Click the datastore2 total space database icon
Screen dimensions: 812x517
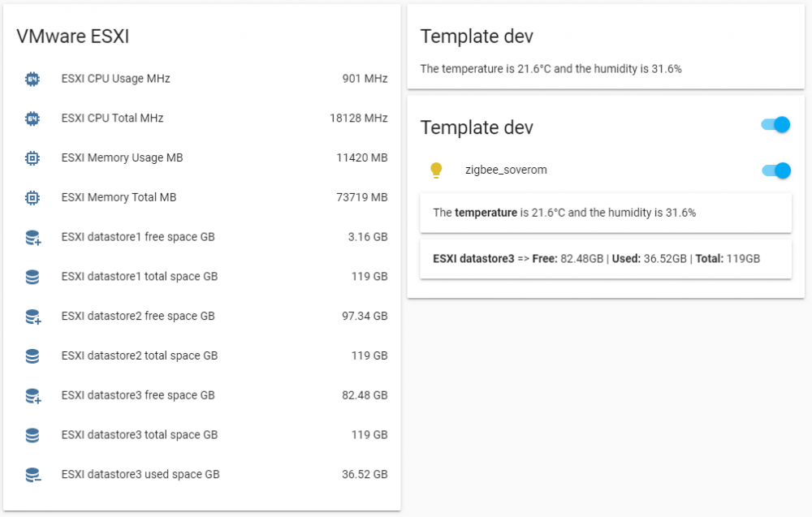pos(32,355)
